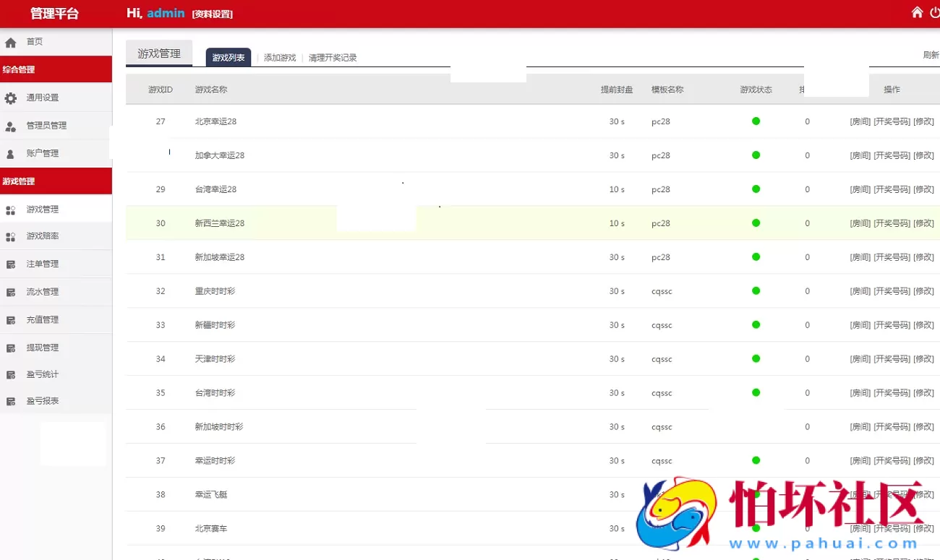
Task: Click the home icon in top-right header
Action: tap(917, 12)
